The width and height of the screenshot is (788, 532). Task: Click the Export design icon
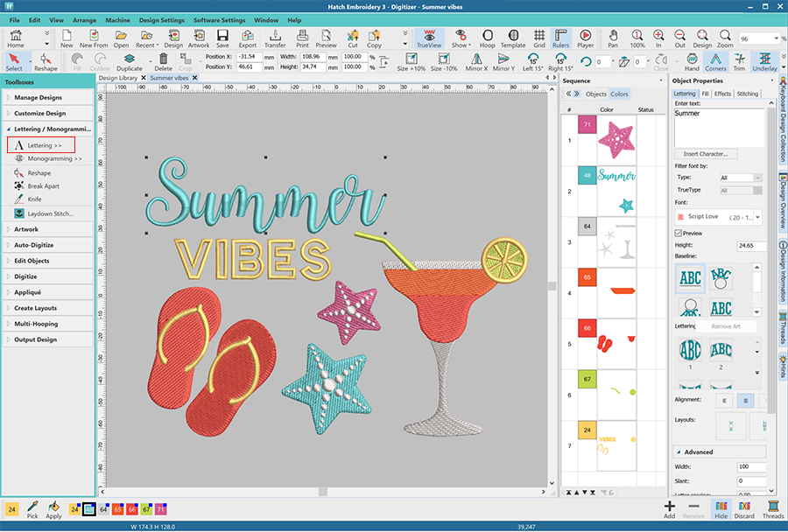pos(248,38)
